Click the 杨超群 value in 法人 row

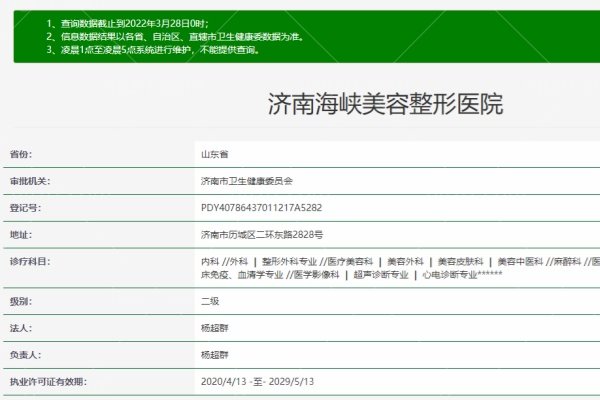point(215,328)
